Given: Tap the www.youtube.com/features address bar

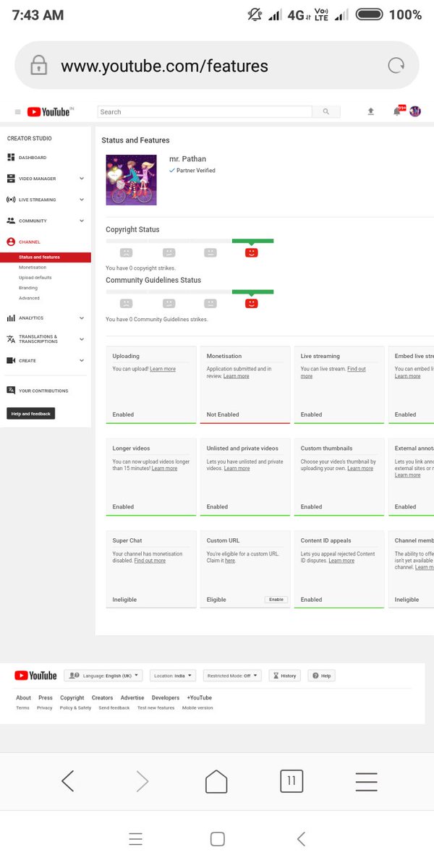Looking at the screenshot, I should pos(217,66).
